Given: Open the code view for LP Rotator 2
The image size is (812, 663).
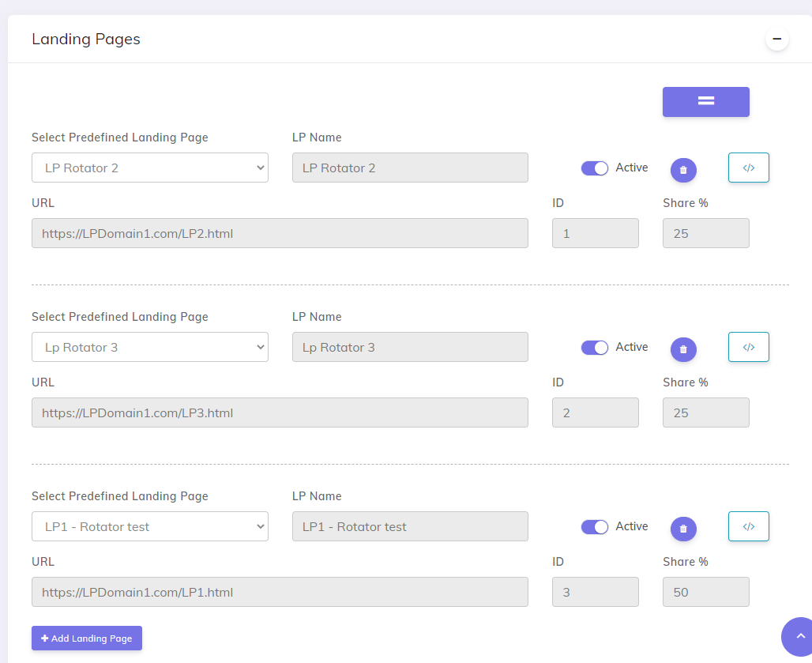Looking at the screenshot, I should (x=748, y=167).
